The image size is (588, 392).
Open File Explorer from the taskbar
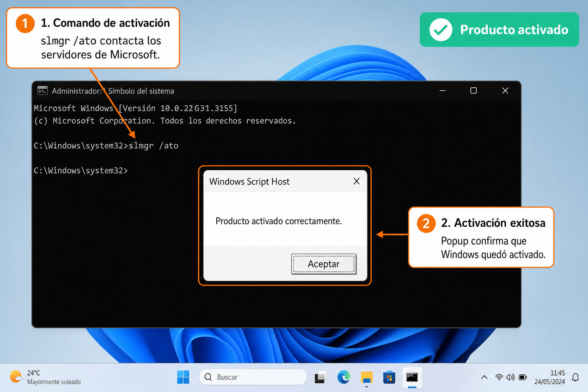(x=366, y=377)
